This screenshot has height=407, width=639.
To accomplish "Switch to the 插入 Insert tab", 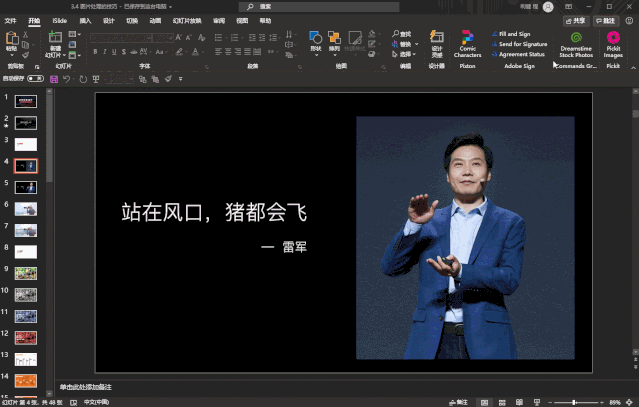I will [85, 21].
